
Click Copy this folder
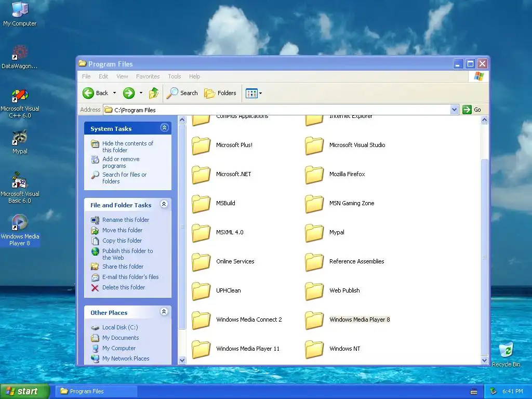[x=122, y=241]
